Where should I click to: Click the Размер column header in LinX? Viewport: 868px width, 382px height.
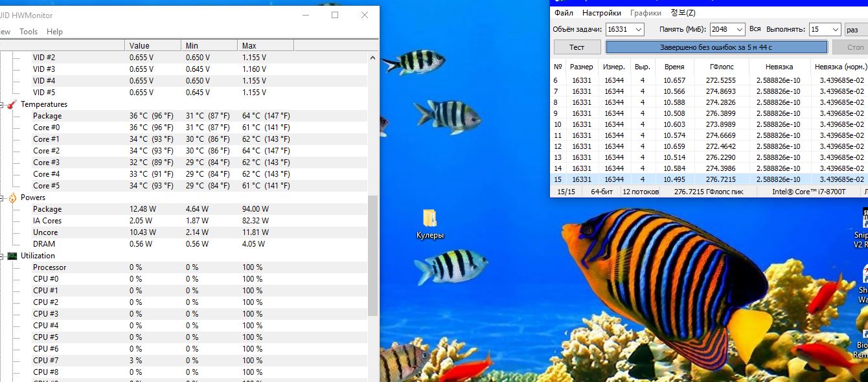582,67
